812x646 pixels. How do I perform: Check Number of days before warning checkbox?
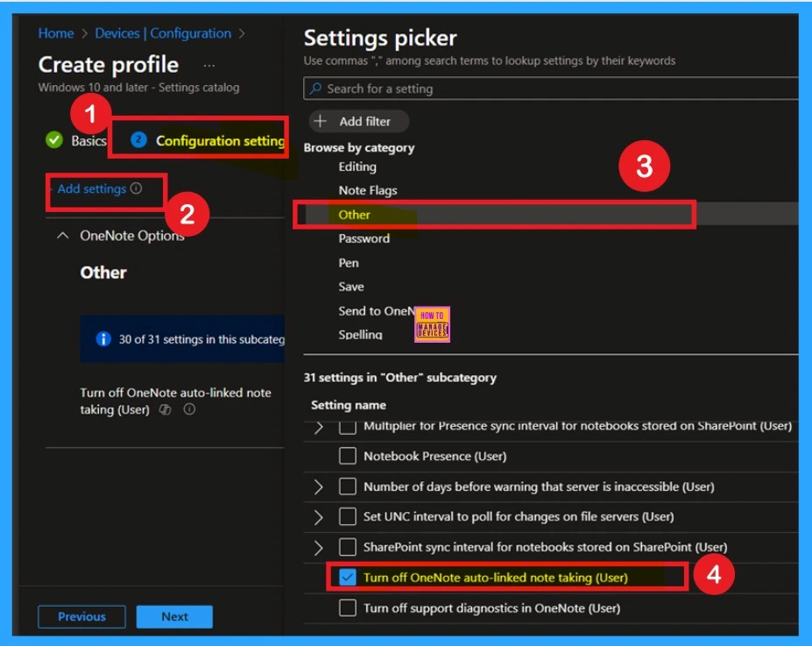pos(348,486)
